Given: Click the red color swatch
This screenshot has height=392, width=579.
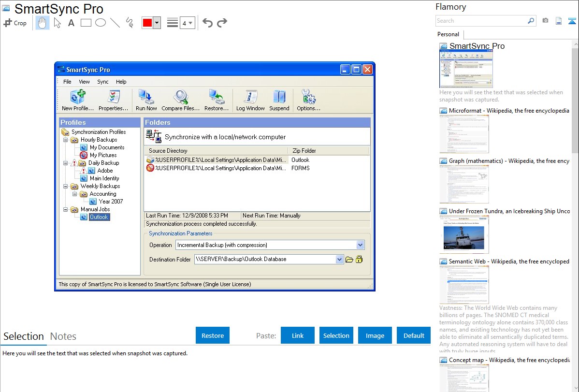Looking at the screenshot, I should [x=147, y=23].
